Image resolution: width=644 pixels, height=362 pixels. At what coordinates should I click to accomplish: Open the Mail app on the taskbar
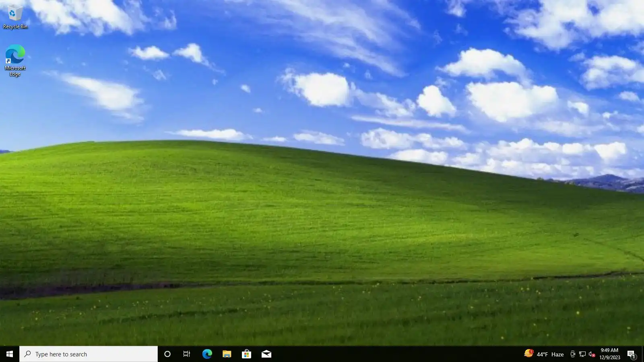[266, 354]
